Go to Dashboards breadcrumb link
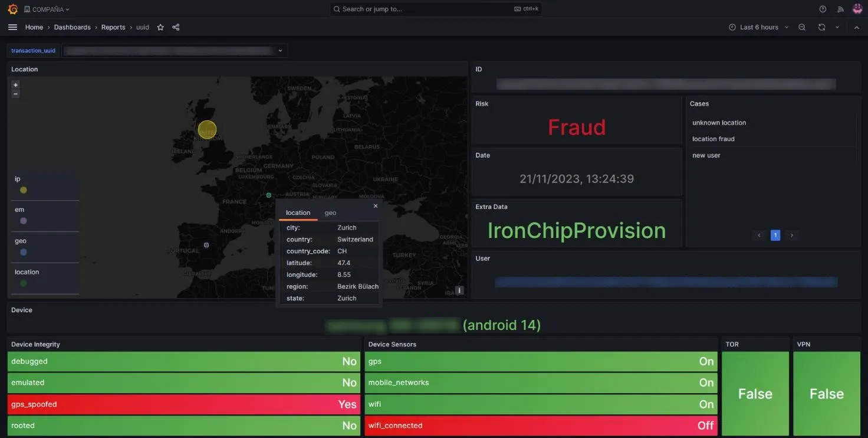The image size is (868, 438). 72,27
